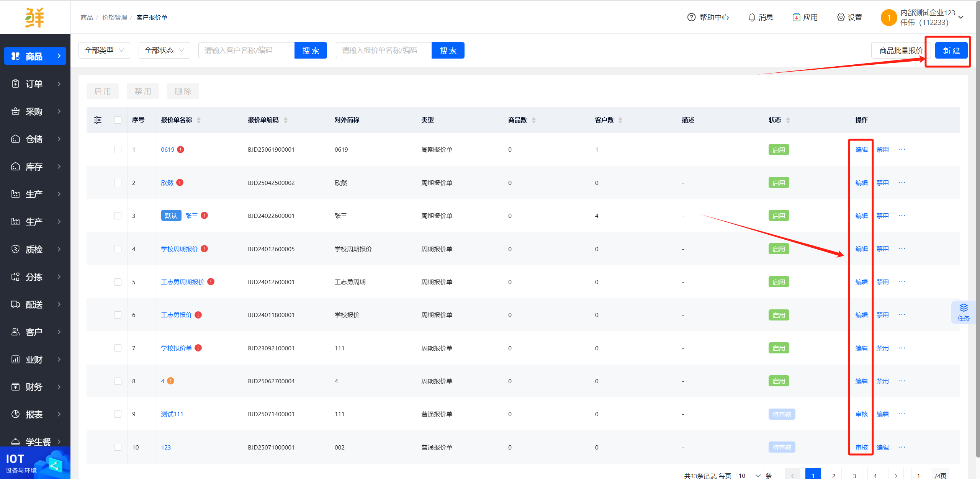
Task: Open the 全部状态 dropdown
Action: [x=164, y=50]
